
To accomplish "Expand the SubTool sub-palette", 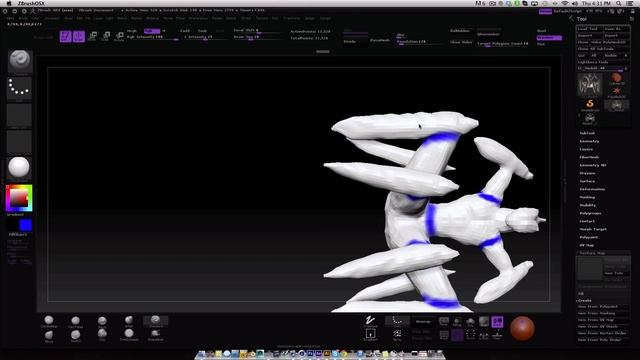I will 587,133.
